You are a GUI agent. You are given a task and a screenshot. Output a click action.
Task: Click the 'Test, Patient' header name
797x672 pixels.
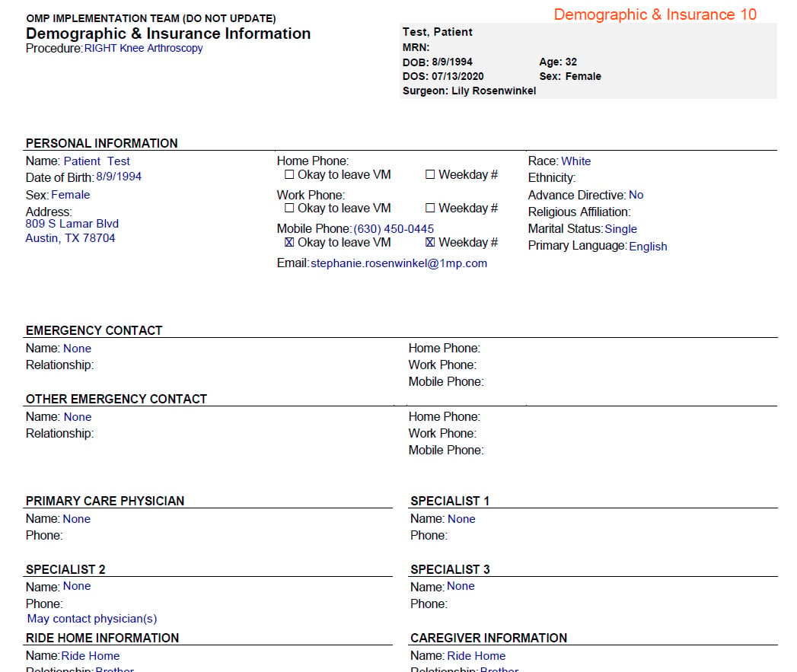438,32
